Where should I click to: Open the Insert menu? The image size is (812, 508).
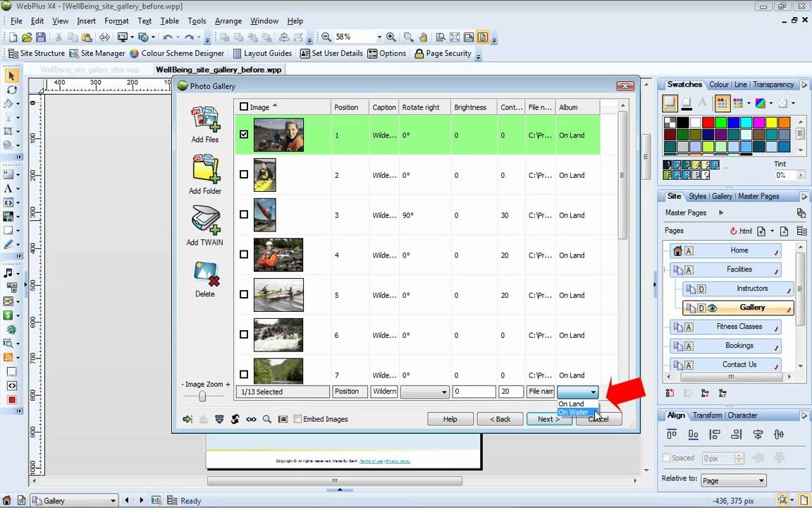pyautogui.click(x=87, y=20)
